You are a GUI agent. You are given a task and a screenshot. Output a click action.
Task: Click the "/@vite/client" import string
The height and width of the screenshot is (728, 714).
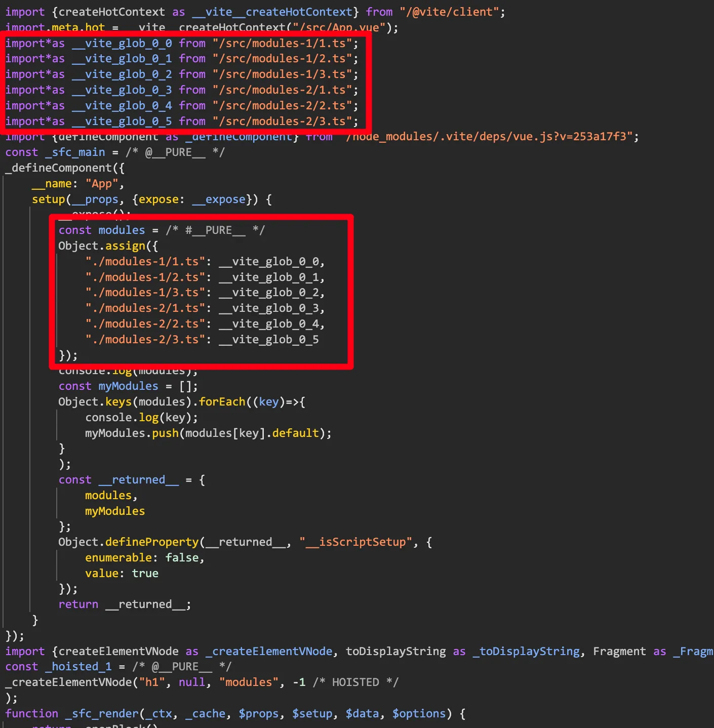[449, 12]
